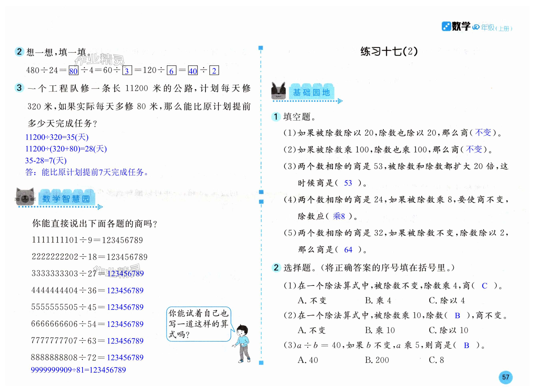Click the 基础园地 section banner
Image resolution: width=535 pixels, height=392 pixels.
point(312,92)
